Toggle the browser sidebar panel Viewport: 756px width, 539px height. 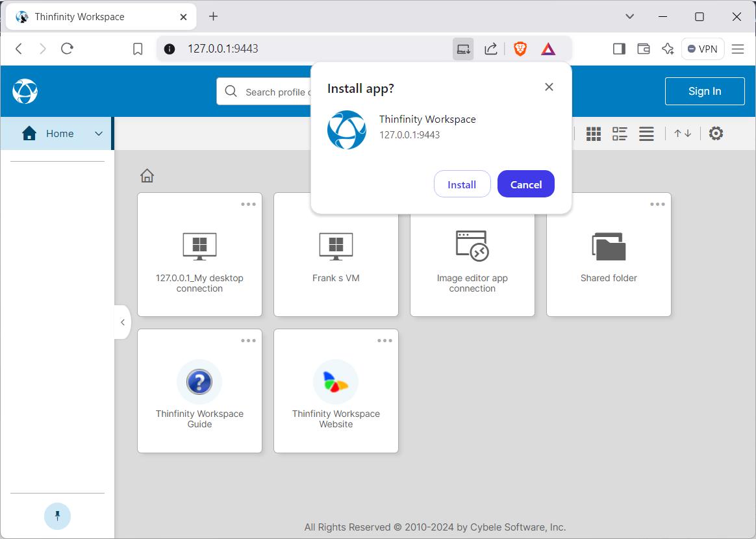[619, 49]
